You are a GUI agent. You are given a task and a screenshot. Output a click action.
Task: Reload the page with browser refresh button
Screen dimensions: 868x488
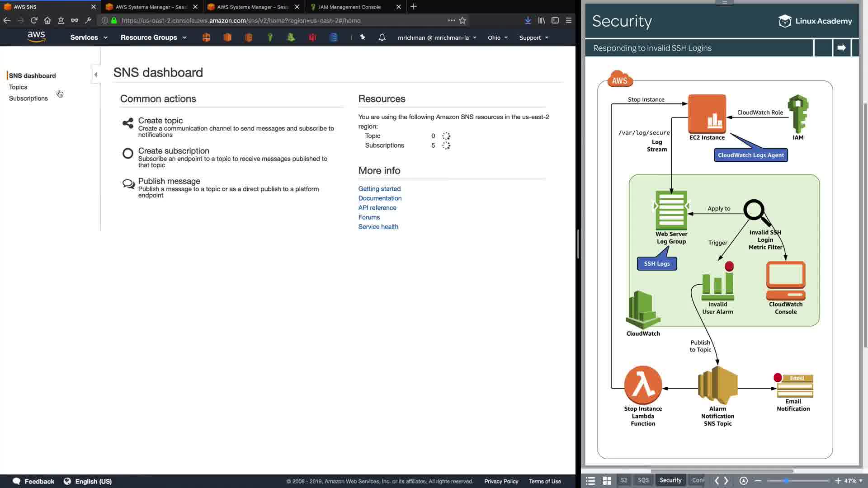click(34, 20)
